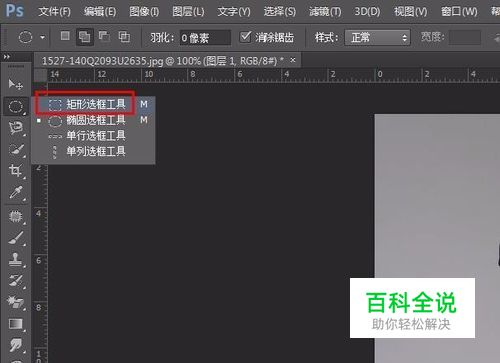Screen dimensions: 500x363
Task: Expand the toolbar with double-arrow icon
Action: [x=7, y=57]
